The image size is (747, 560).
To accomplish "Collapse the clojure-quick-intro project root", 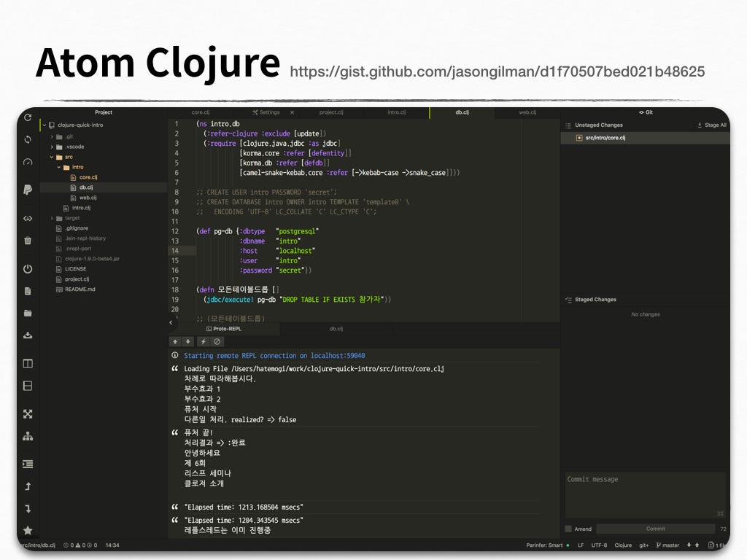I will click(44, 125).
